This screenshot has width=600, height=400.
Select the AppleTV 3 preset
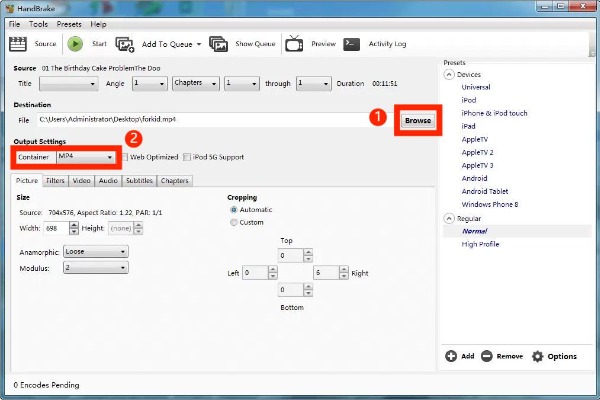pyautogui.click(x=477, y=165)
